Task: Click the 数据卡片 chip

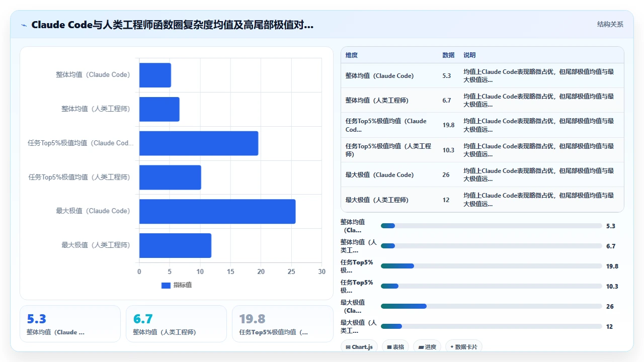Action: 464,346
